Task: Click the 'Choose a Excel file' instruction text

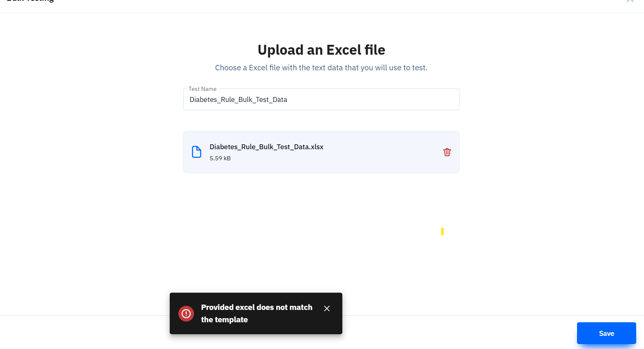Action: pos(321,68)
